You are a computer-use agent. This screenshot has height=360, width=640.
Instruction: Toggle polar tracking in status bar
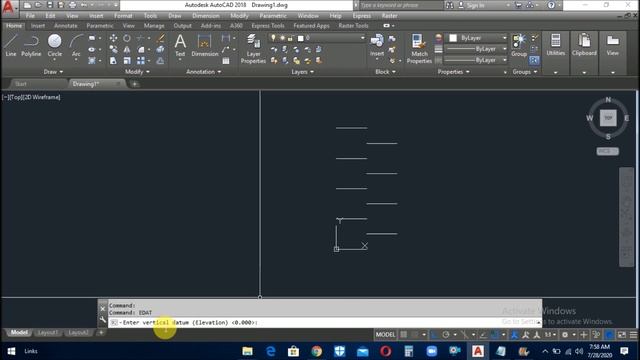coord(446,335)
